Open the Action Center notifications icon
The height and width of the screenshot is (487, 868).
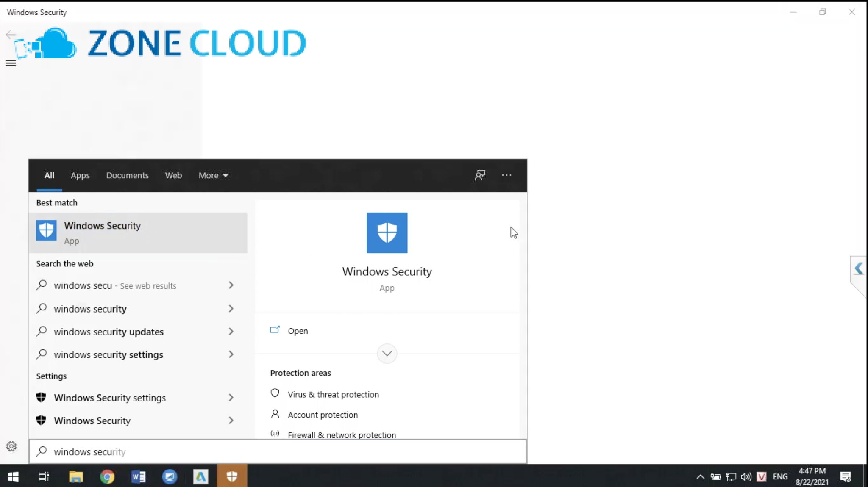coord(846,477)
